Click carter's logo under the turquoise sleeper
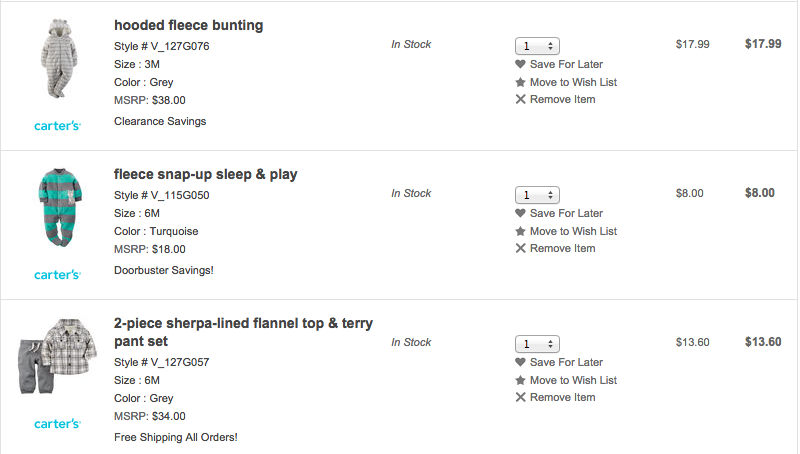 click(57, 275)
